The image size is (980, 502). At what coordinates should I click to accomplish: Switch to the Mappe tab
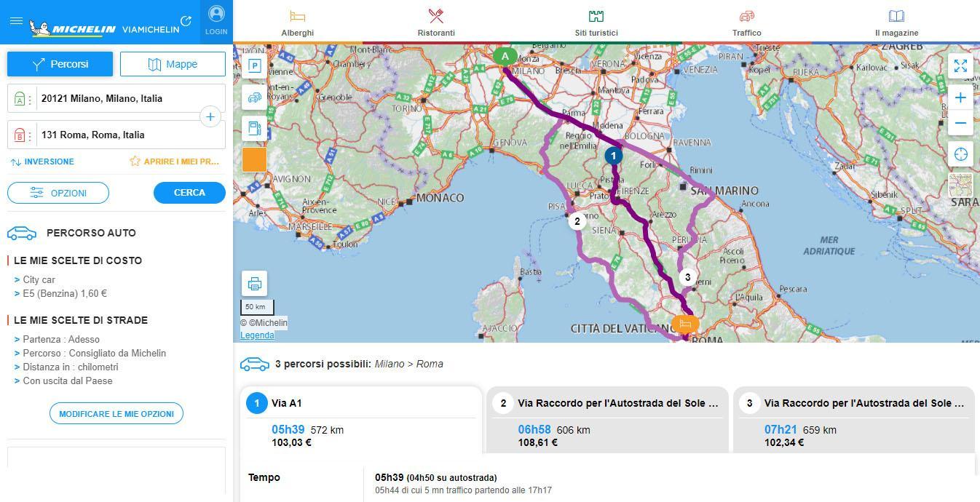click(x=173, y=64)
